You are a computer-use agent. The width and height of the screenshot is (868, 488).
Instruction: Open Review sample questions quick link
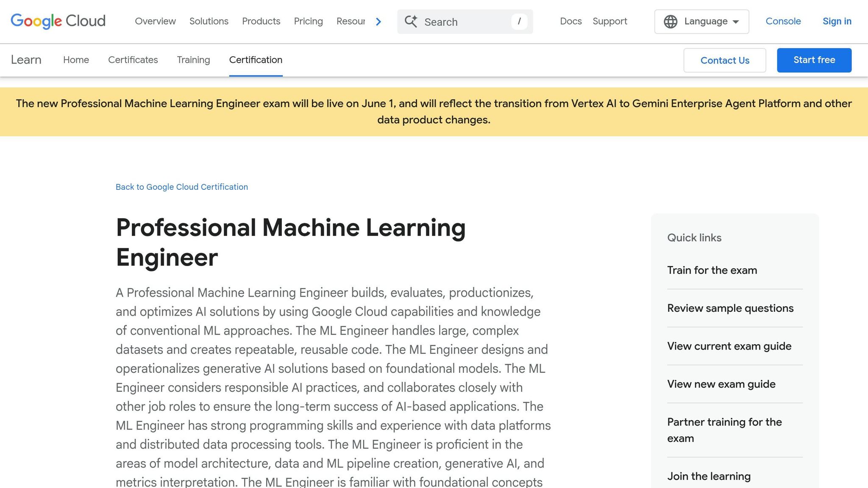pyautogui.click(x=730, y=308)
